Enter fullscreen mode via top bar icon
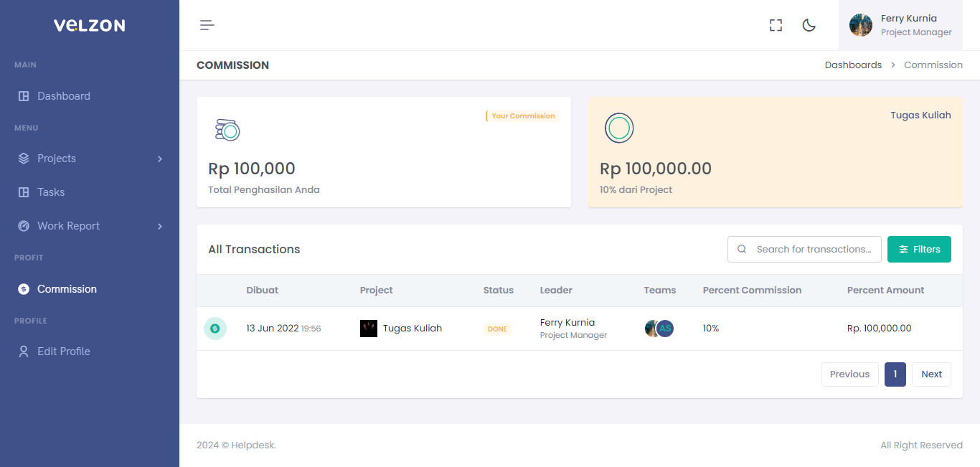The image size is (980, 467). (776, 25)
